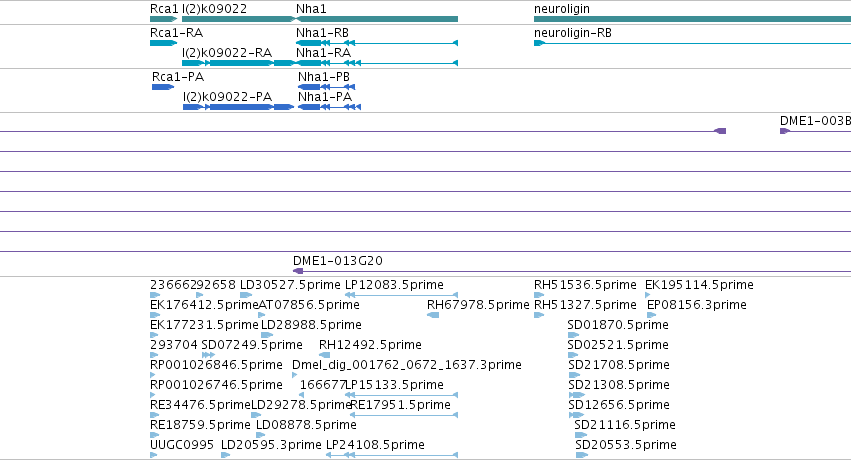Select the LP12083.5prime EST feature line

402,295
